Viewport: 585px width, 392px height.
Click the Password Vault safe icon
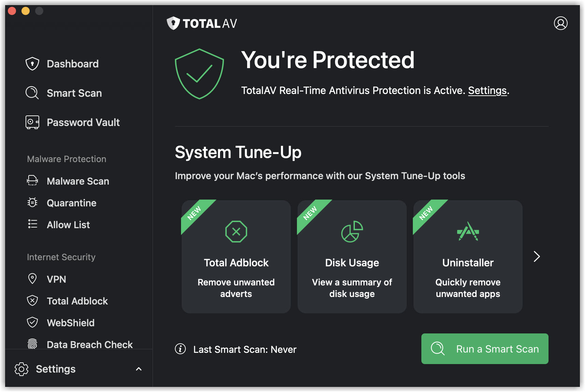coord(32,122)
